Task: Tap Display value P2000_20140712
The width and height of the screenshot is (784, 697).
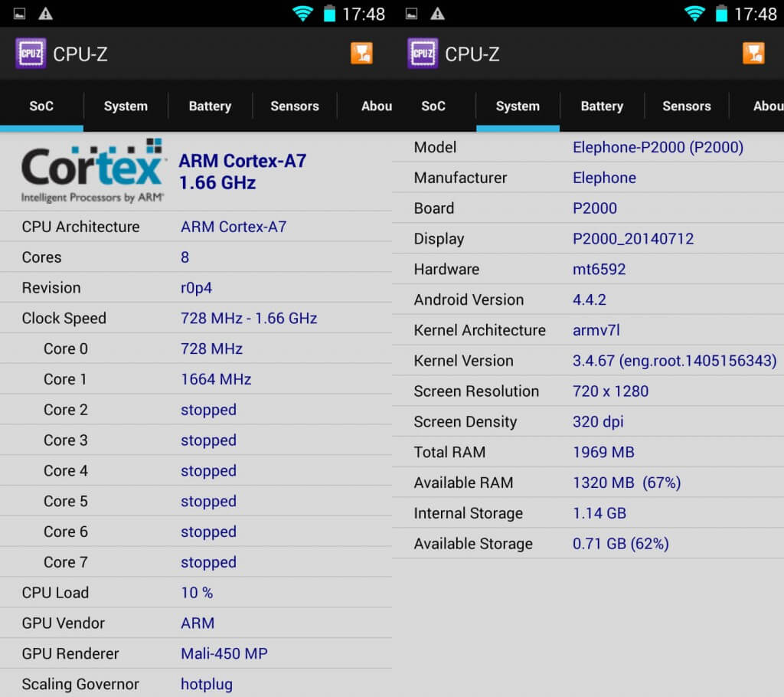Action: coord(633,239)
